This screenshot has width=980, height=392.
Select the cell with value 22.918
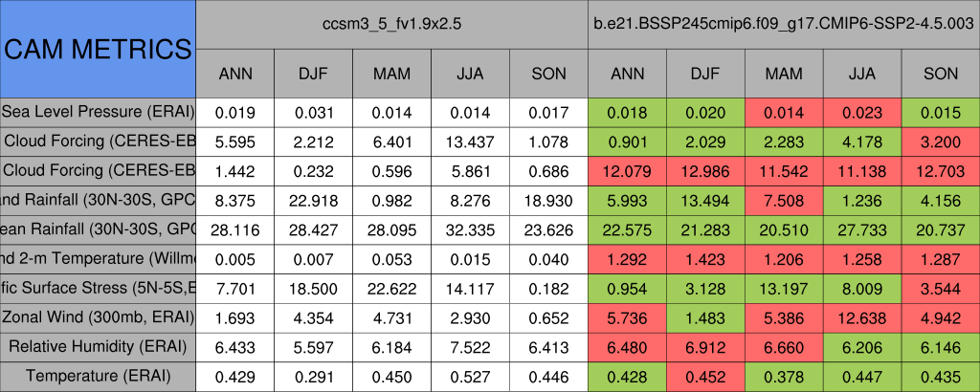pos(314,200)
